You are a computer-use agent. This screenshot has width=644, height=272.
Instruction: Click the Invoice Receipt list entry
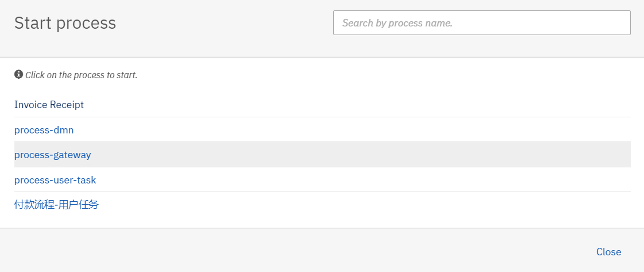49,105
